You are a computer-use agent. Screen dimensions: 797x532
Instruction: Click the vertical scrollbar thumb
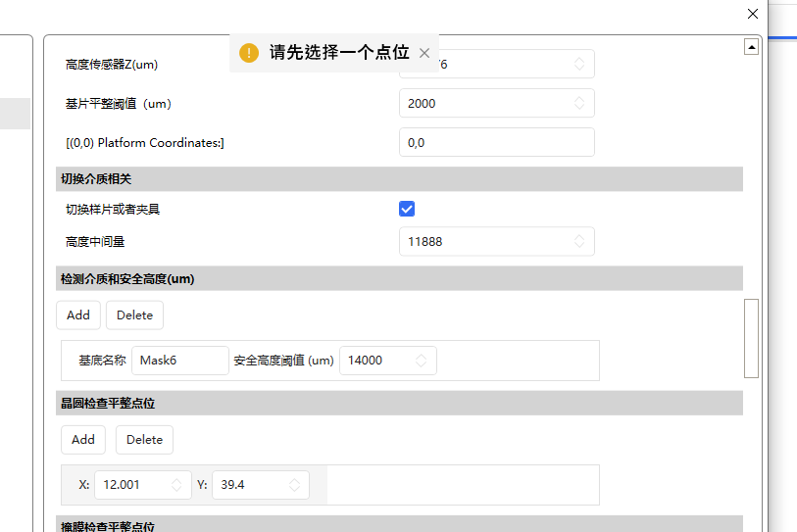(x=751, y=338)
